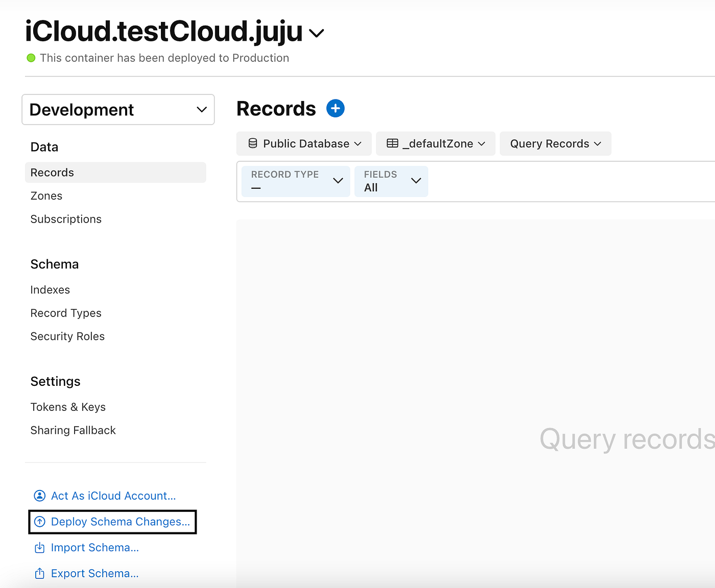Click the share icon beside Export Schema
The width and height of the screenshot is (715, 588).
pyautogui.click(x=40, y=573)
